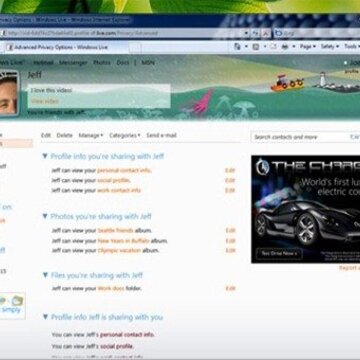The width and height of the screenshot is (360, 360).
Task: Click Edit beside Seattle friends album row
Action: 230,230
